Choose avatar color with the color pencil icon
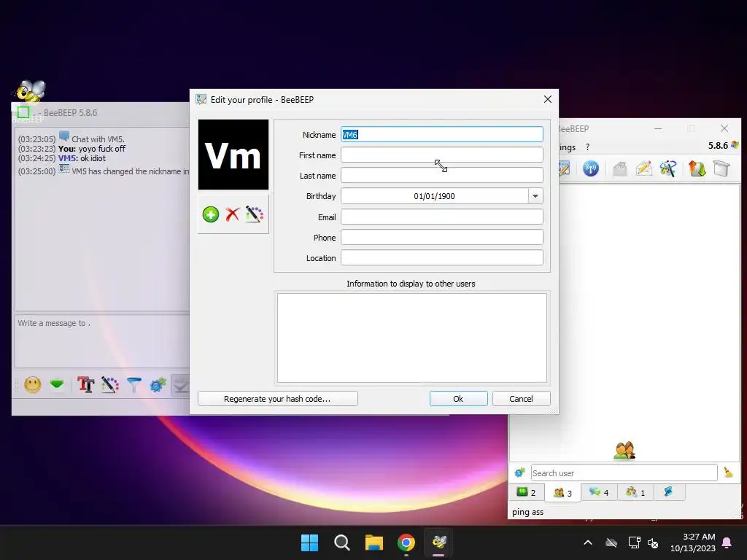Image resolution: width=747 pixels, height=560 pixels. (255, 214)
